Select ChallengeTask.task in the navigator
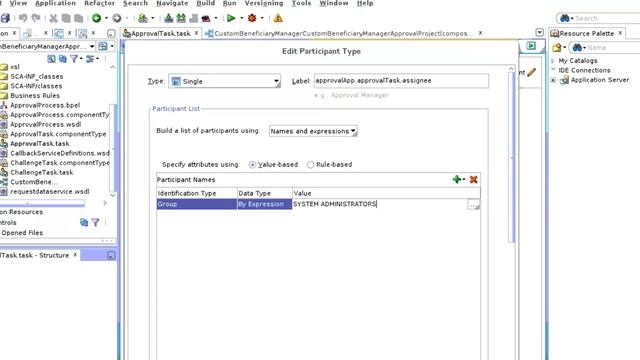Screen dimensions: 640x360 [42, 172]
